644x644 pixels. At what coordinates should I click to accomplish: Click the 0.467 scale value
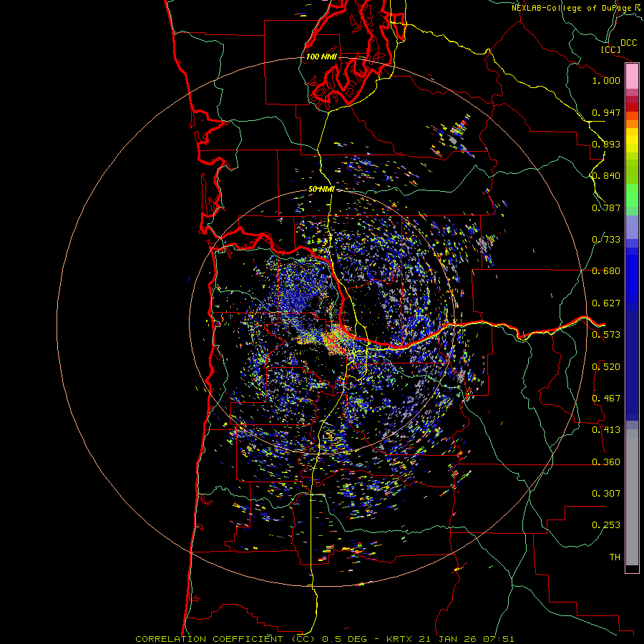click(606, 398)
